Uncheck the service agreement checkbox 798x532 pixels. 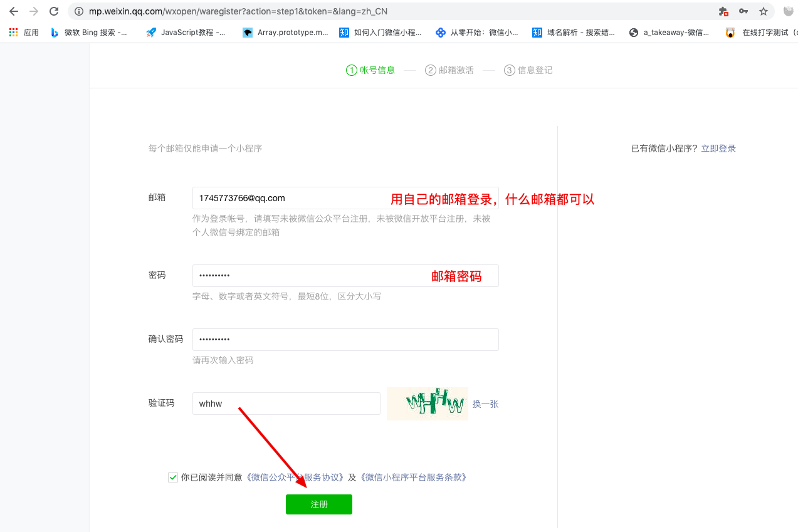tap(172, 477)
